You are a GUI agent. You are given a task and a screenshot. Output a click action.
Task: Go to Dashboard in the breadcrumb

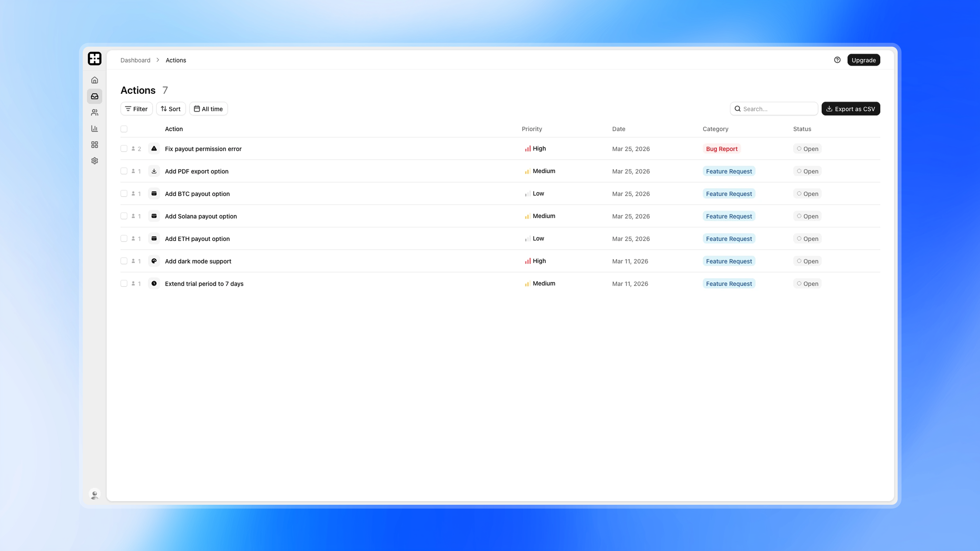tap(135, 60)
